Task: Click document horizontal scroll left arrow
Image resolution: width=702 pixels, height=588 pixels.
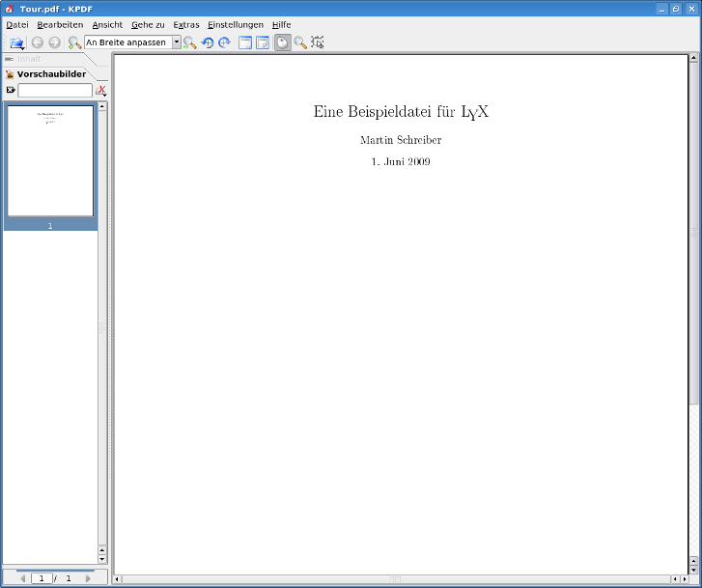Action: point(117,579)
